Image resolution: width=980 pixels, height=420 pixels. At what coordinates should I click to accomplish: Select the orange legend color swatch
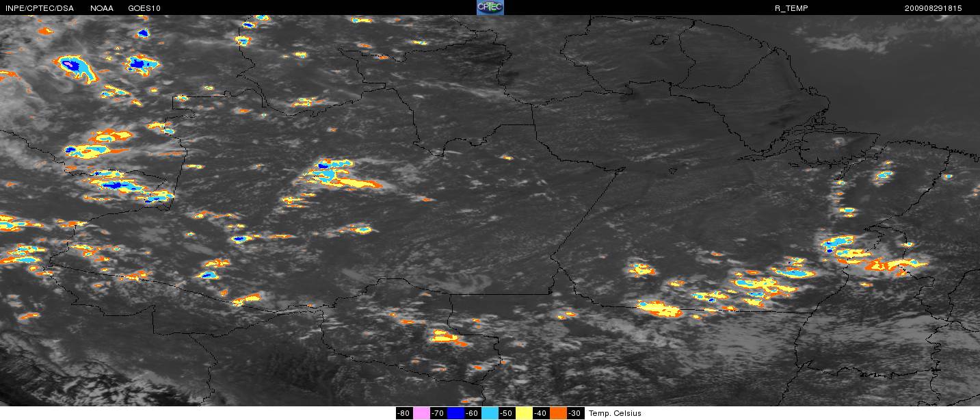(x=558, y=413)
